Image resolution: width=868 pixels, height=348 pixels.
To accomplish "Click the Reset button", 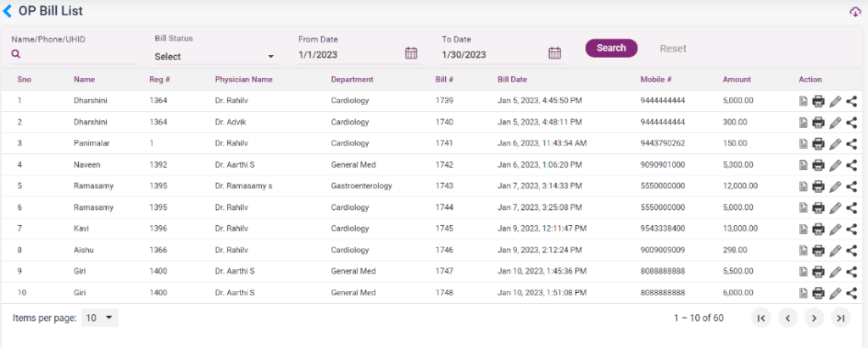I will [673, 48].
